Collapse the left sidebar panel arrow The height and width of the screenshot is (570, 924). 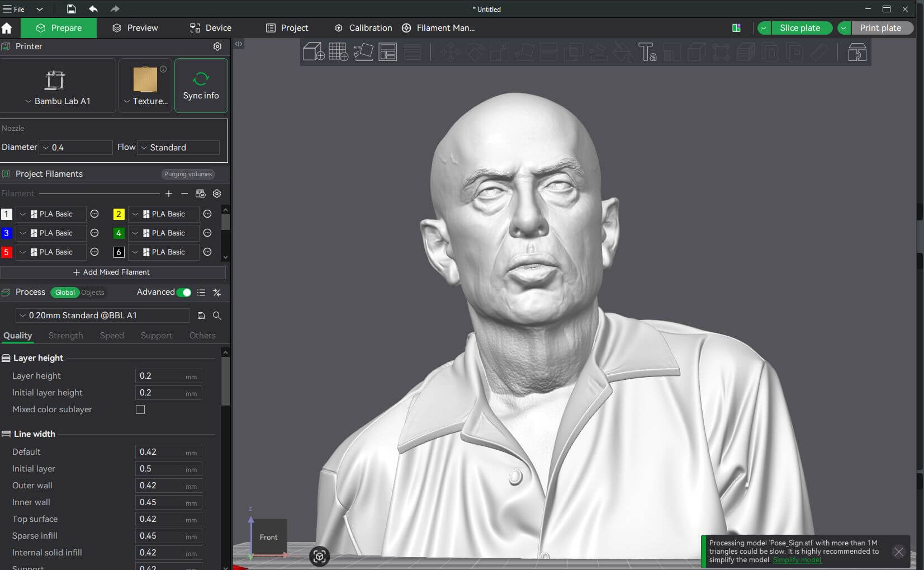239,44
